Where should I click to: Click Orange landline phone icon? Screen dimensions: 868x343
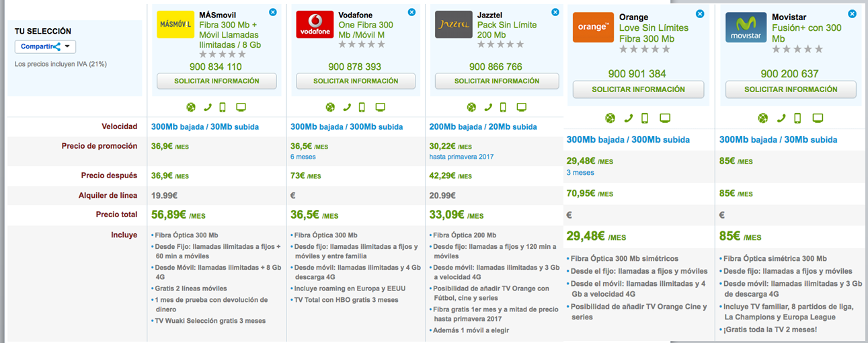click(x=629, y=118)
